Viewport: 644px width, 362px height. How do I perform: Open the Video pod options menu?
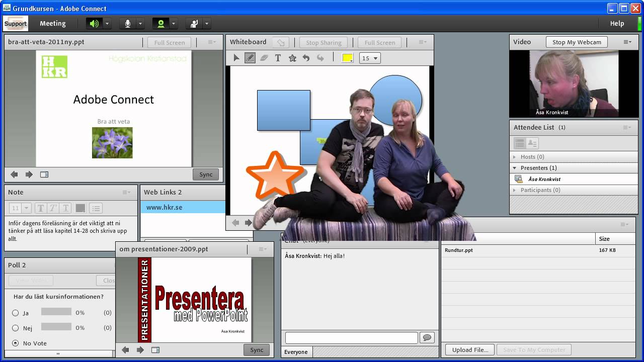click(x=627, y=42)
